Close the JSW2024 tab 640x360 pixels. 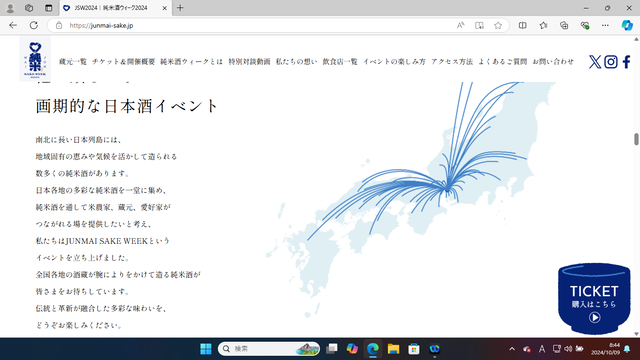pos(164,8)
